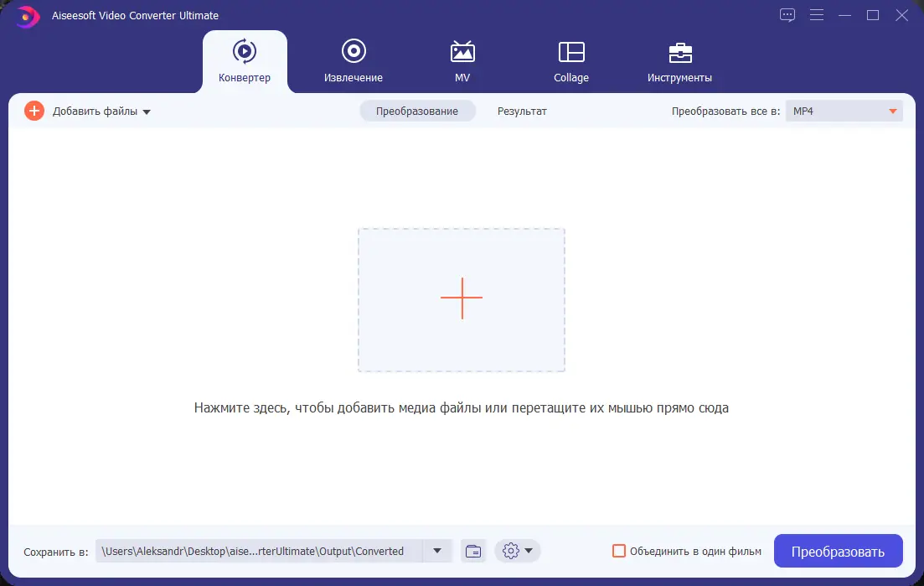Select the Collage creator tool
This screenshot has height=586, width=924.
pyautogui.click(x=570, y=59)
